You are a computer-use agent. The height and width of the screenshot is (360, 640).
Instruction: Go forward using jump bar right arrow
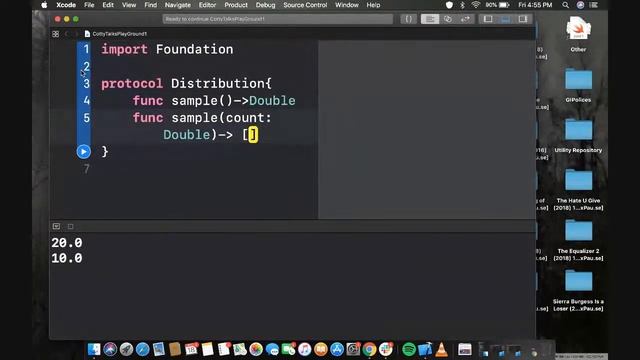point(76,34)
